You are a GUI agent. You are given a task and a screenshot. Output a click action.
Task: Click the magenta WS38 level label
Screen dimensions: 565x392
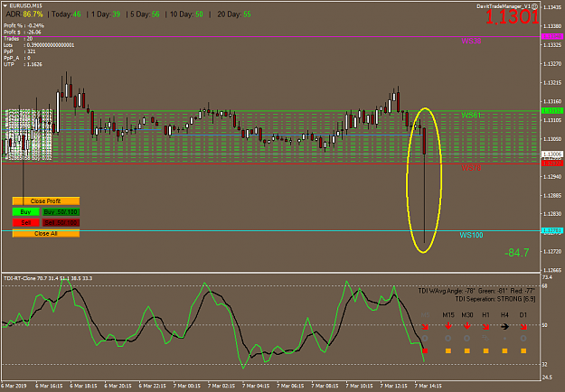tap(471, 41)
